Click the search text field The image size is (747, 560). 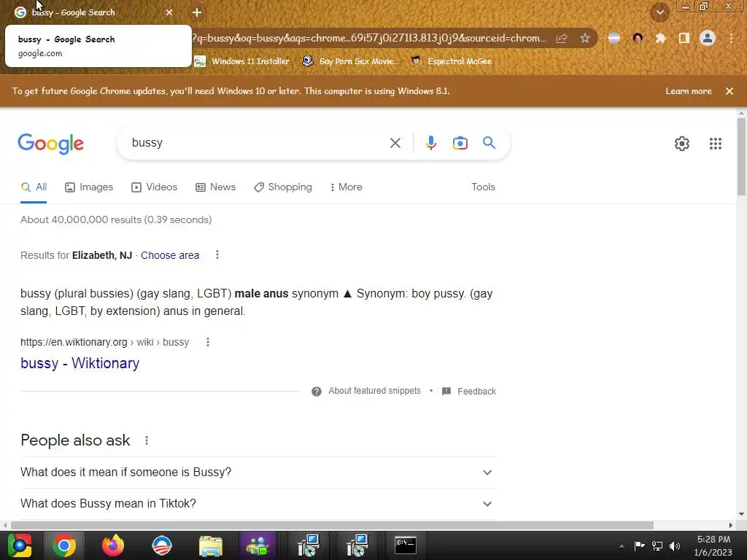coord(258,143)
